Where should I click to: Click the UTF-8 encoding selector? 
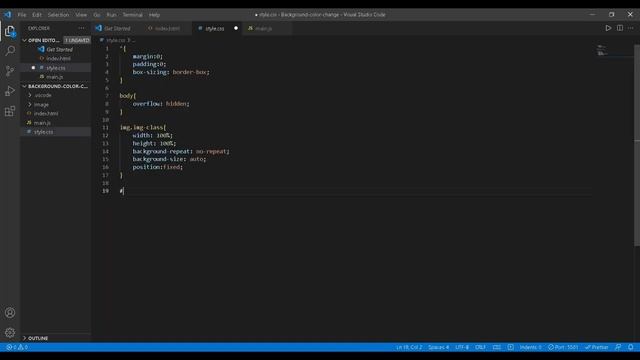coord(462,347)
